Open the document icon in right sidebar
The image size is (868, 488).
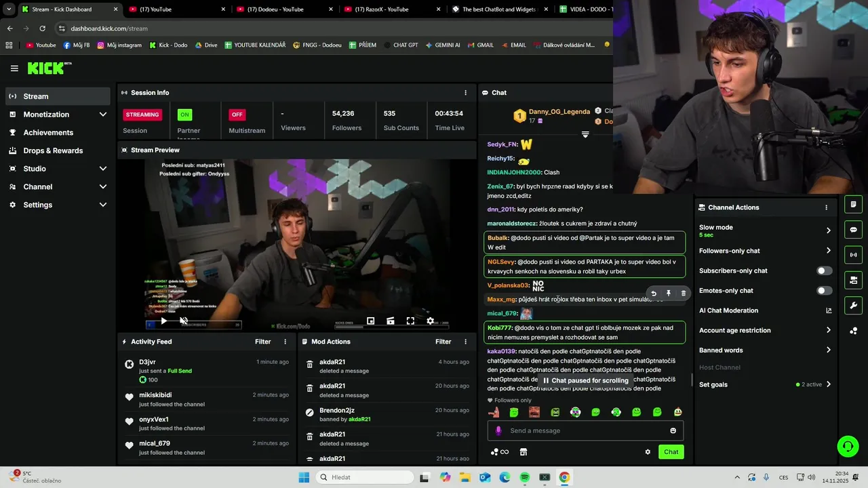[853, 204]
